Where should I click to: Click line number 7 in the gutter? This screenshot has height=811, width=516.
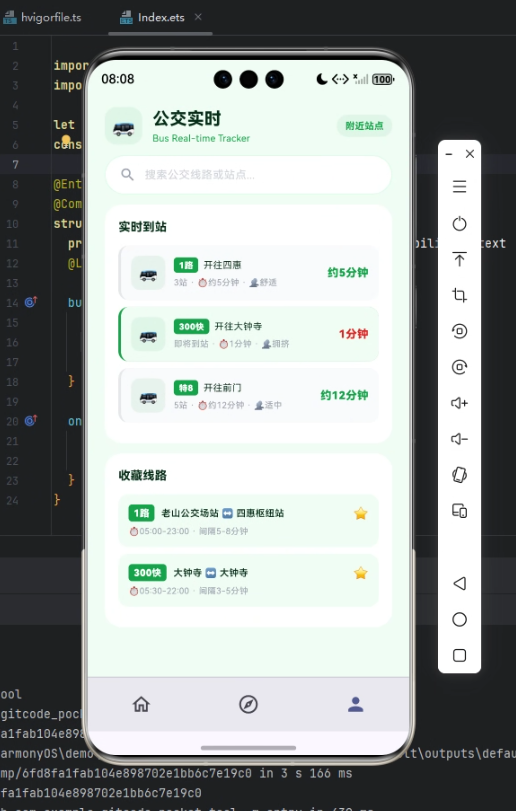(16, 164)
